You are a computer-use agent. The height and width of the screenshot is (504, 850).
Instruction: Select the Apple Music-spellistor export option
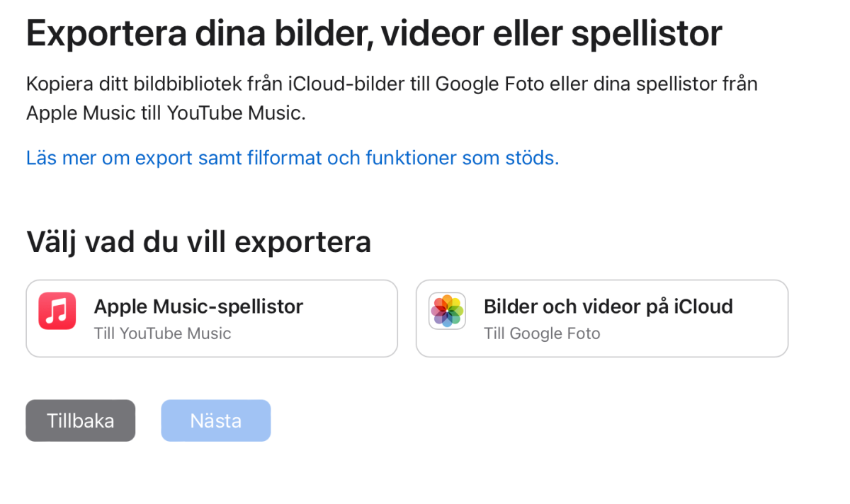(211, 318)
